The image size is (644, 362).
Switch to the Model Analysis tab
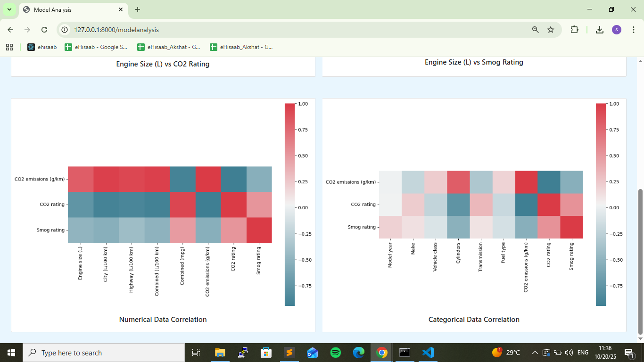coord(71,9)
